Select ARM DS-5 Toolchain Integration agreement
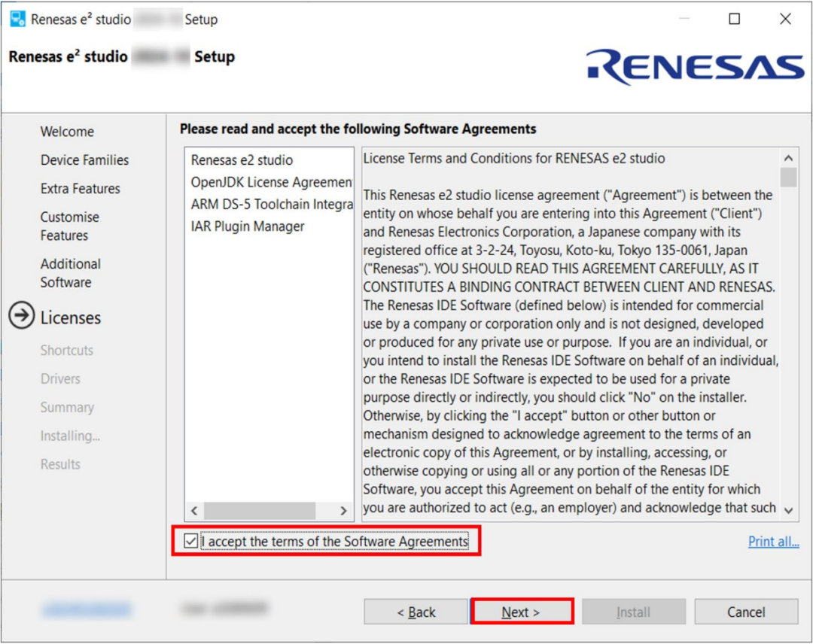Viewport: 813px width, 644px height. 271,204
